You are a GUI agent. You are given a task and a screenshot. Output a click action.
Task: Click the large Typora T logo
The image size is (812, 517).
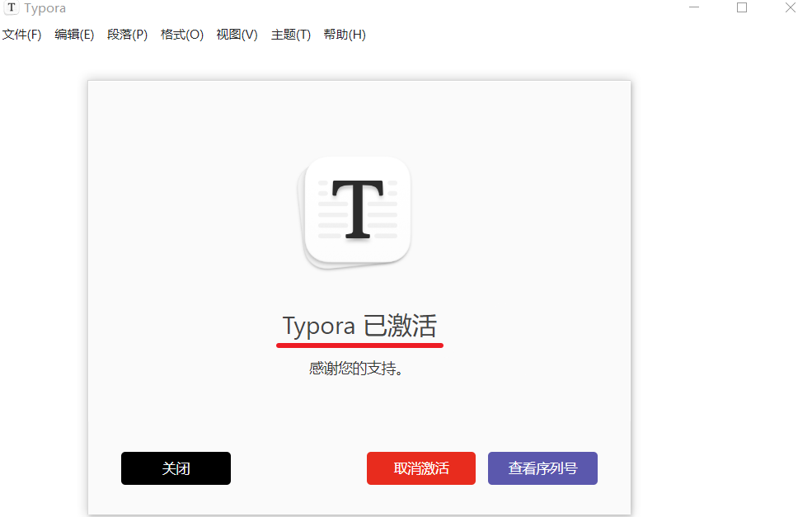[x=356, y=213]
